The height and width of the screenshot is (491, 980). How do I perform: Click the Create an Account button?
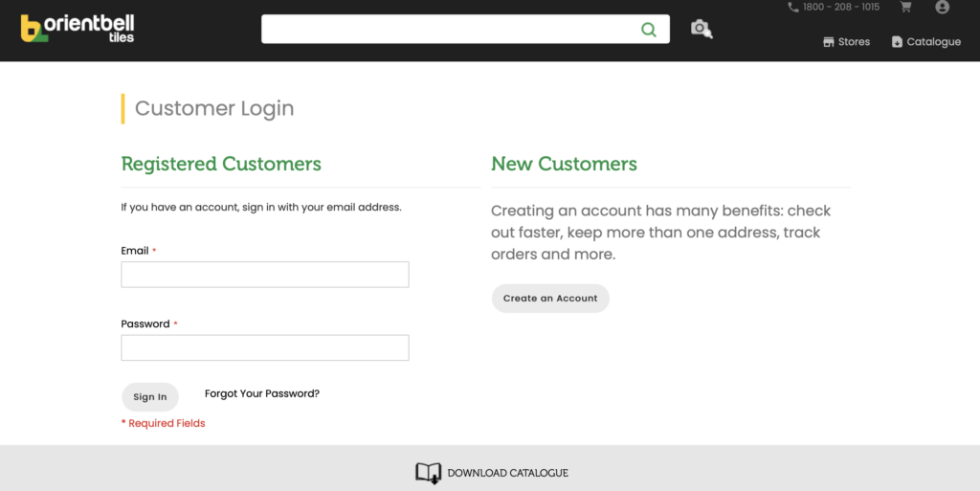tap(550, 298)
